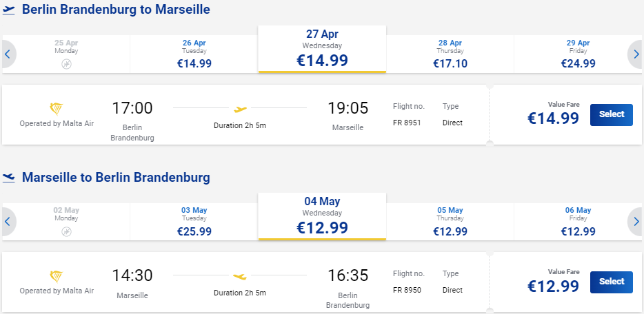Show earlier return dates with the left arrow
Screen dimensions: 644x314
coord(8,221)
